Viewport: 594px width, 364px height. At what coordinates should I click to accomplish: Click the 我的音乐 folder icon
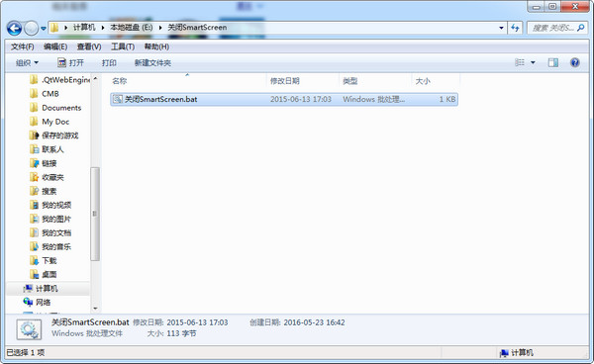(x=34, y=246)
